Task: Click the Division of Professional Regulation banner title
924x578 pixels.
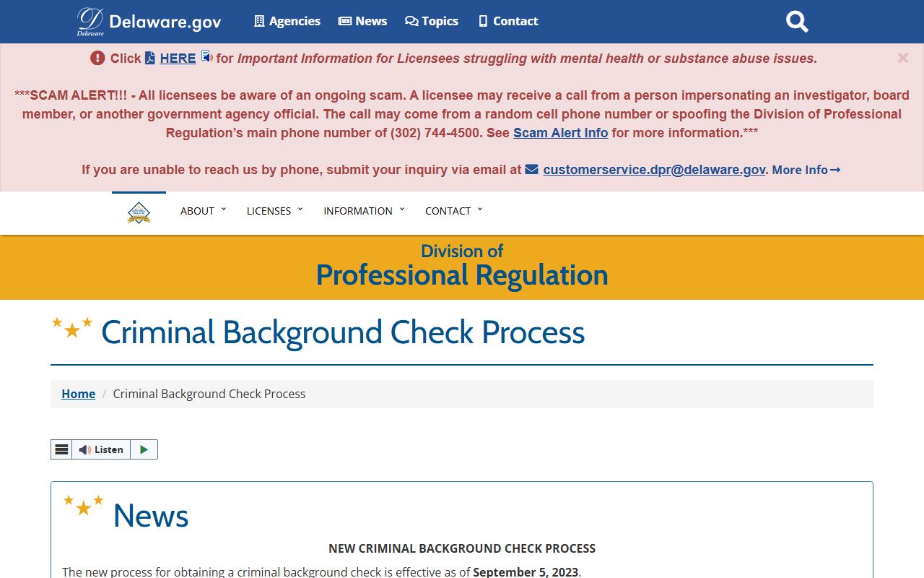Action: click(462, 266)
